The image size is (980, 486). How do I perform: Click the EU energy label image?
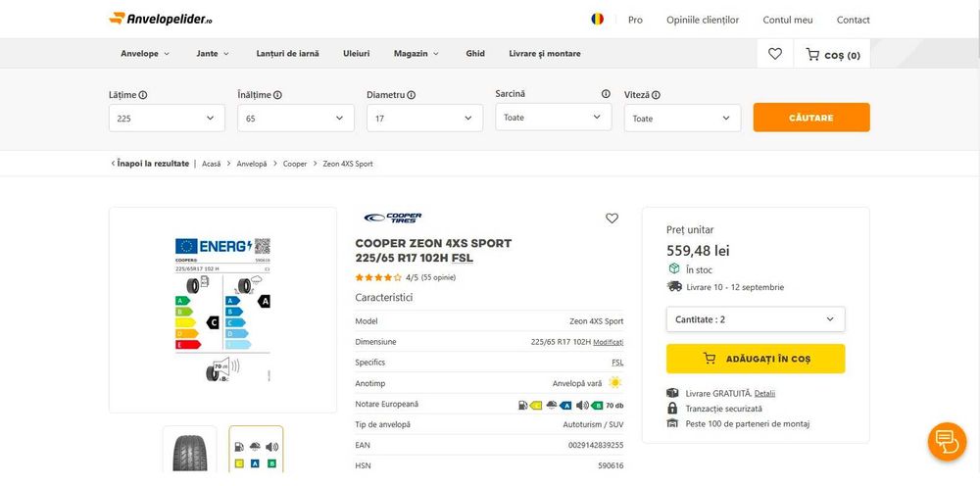(222, 309)
